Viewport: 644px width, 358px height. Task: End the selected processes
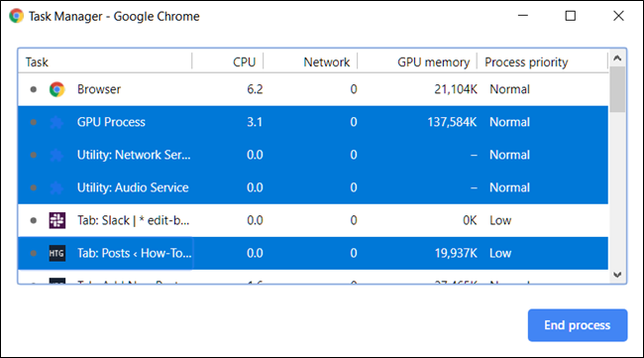point(578,325)
